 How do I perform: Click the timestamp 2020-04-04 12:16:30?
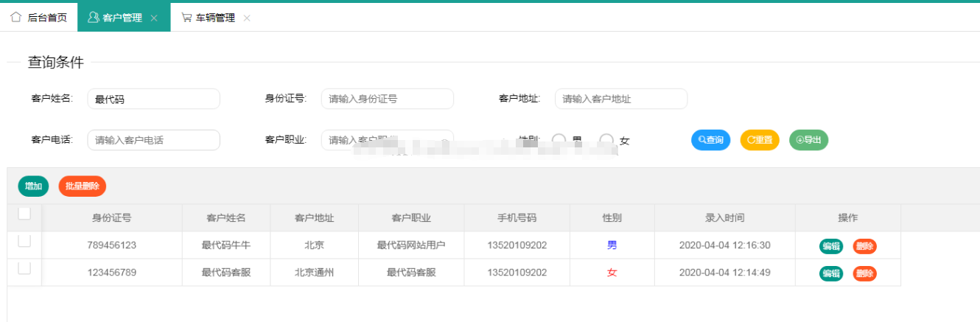[725, 245]
